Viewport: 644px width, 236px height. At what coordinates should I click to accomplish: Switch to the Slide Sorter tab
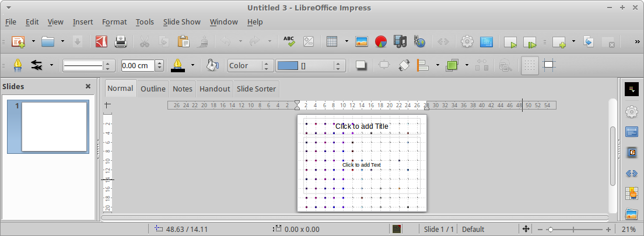pyautogui.click(x=256, y=89)
